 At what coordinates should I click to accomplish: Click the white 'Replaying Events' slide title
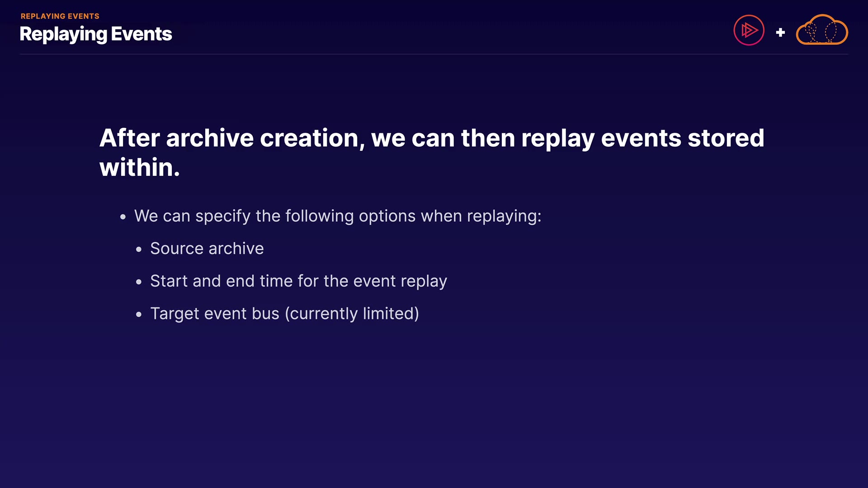pyautogui.click(x=96, y=34)
